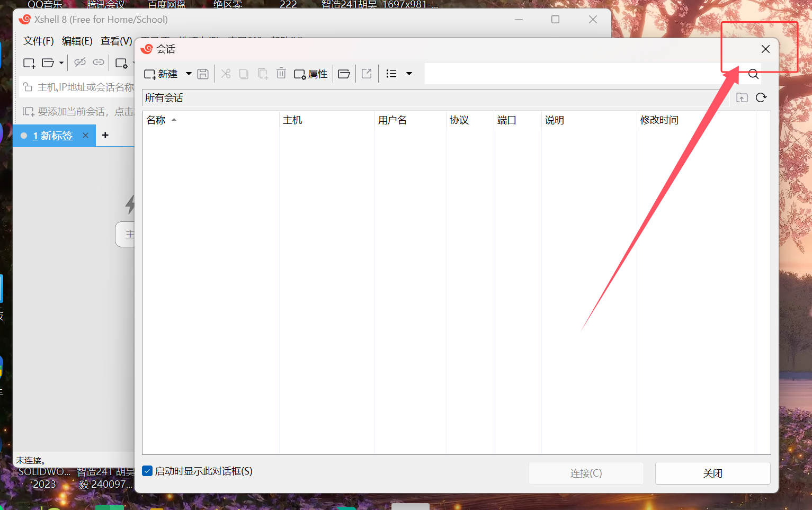Image resolution: width=812 pixels, height=510 pixels.
Task: Click the plus new tab button
Action: pos(105,135)
